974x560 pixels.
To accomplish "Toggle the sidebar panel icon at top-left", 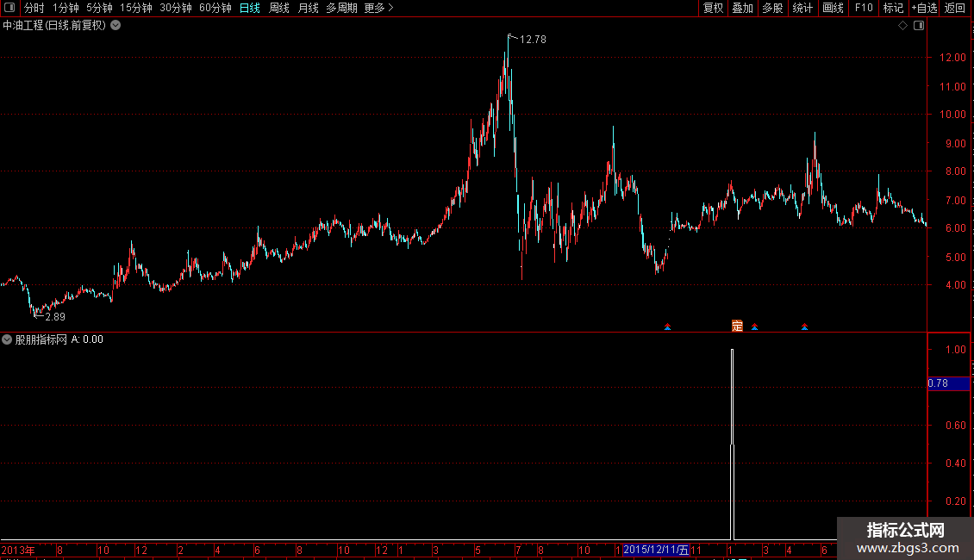I will [x=9, y=8].
